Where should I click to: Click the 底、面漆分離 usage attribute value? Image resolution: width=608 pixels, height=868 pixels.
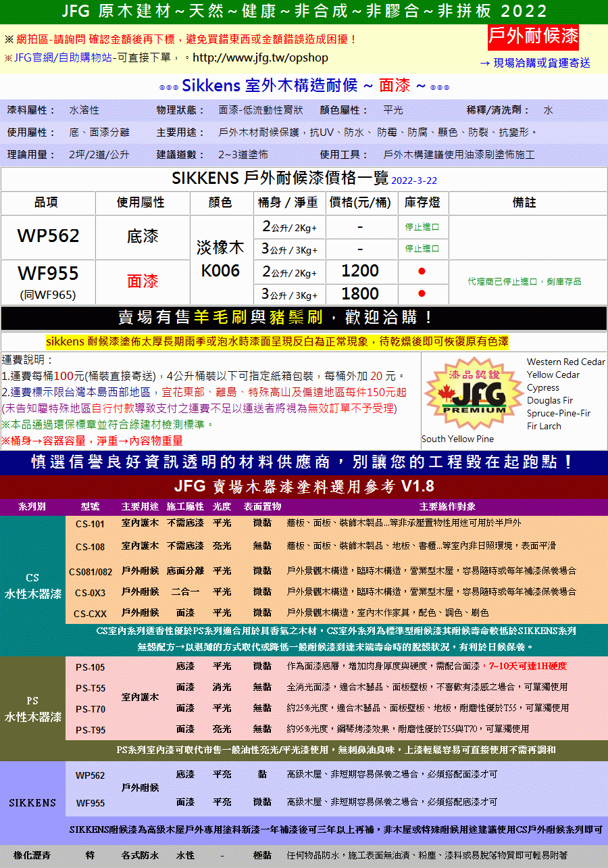click(99, 132)
